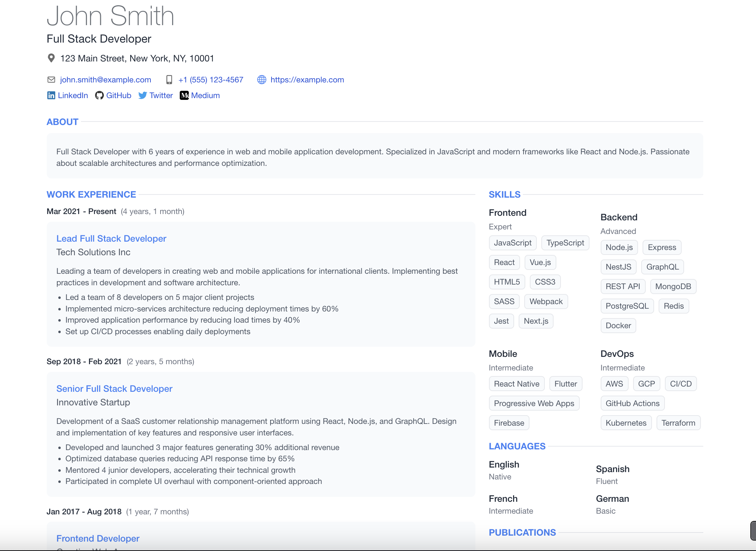Viewport: 756px width, 551px height.
Task: Click the LinkedIn logo icon
Action: point(51,95)
